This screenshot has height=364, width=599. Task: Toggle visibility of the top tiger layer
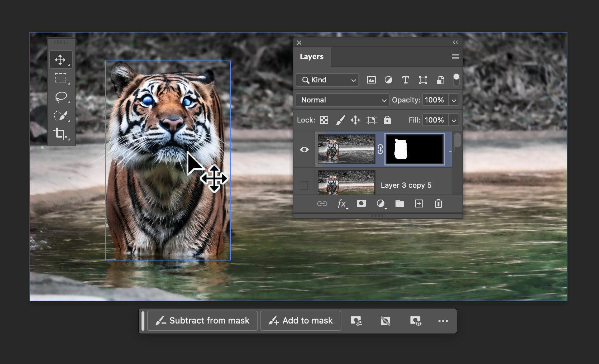[304, 149]
